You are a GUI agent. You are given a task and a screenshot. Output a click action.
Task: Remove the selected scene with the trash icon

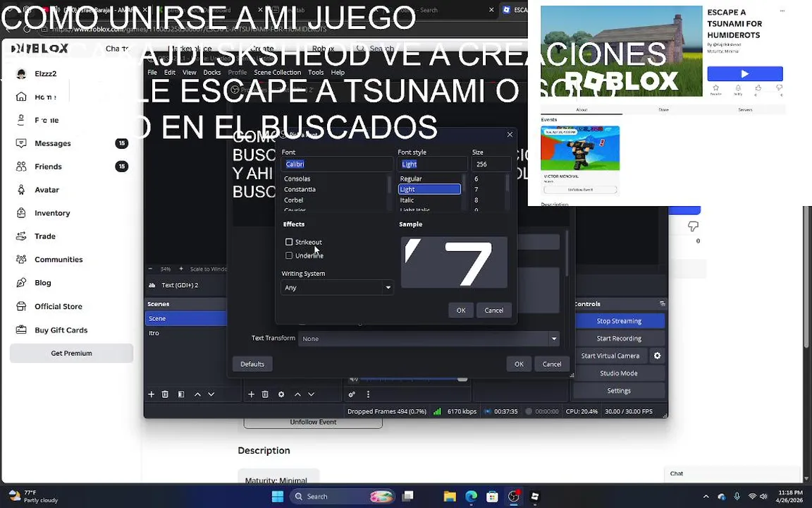pyautogui.click(x=165, y=394)
